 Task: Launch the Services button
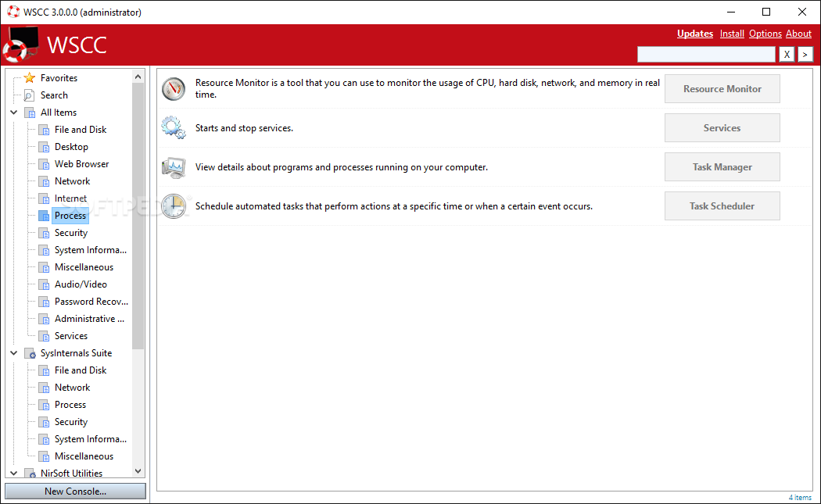click(x=722, y=127)
